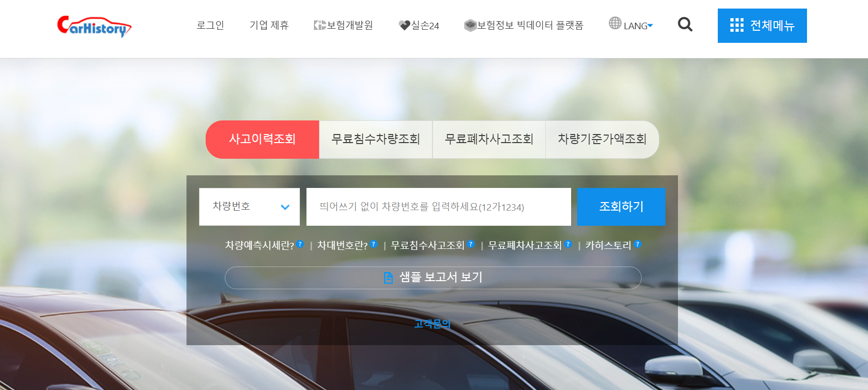Viewport: 868px width, 390px height.
Task: Open the 고객문의 link
Action: (432, 324)
